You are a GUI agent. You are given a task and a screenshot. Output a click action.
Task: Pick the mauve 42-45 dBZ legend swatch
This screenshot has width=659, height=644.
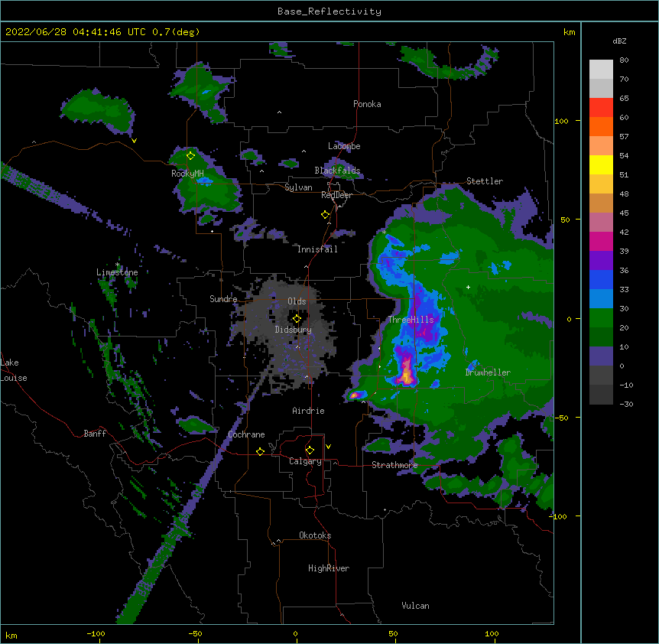click(x=601, y=222)
